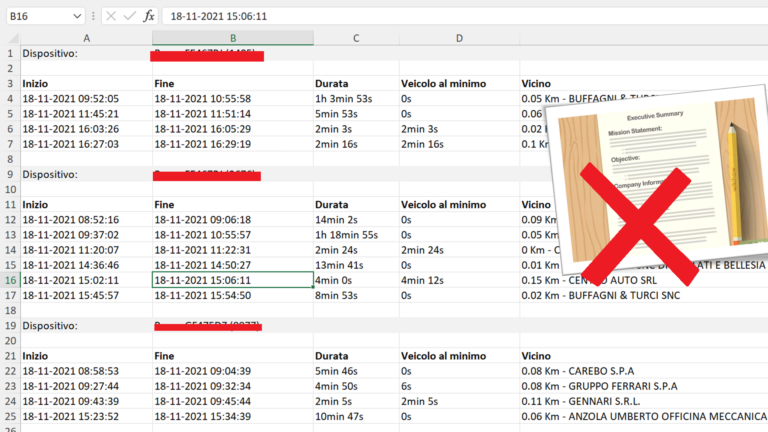The image size is (768, 432).
Task: Select row 16 header
Action: pyautogui.click(x=9, y=281)
